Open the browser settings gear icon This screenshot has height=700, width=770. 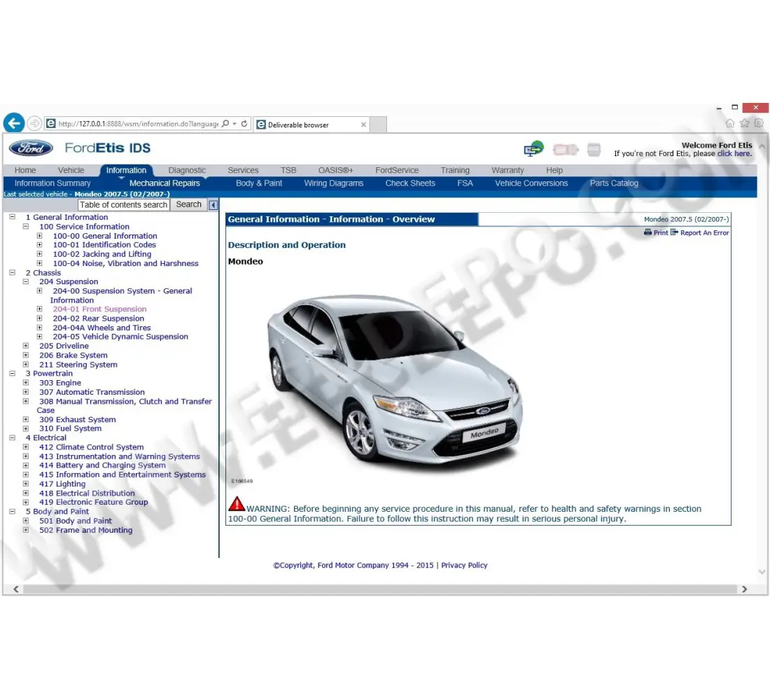(758, 122)
